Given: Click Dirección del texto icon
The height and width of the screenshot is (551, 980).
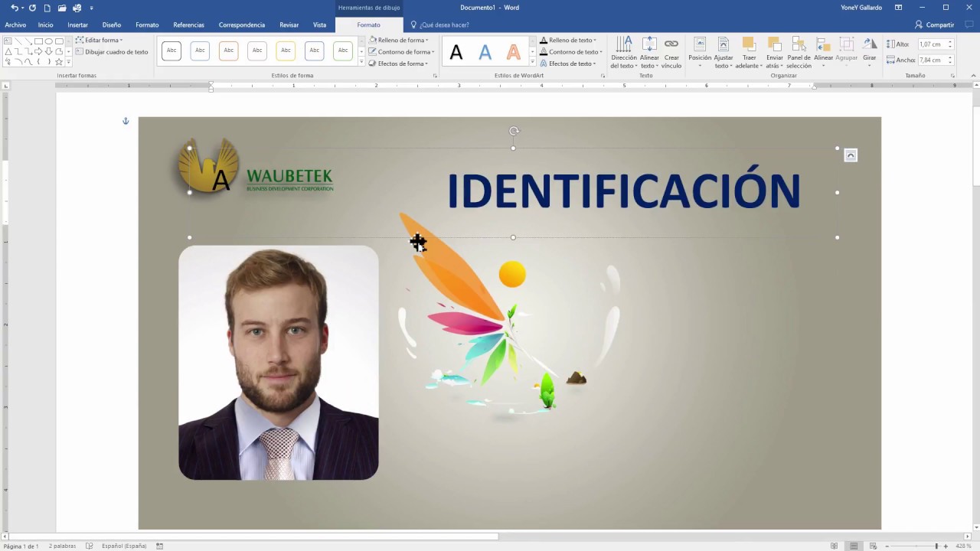Looking at the screenshot, I should 624,52.
